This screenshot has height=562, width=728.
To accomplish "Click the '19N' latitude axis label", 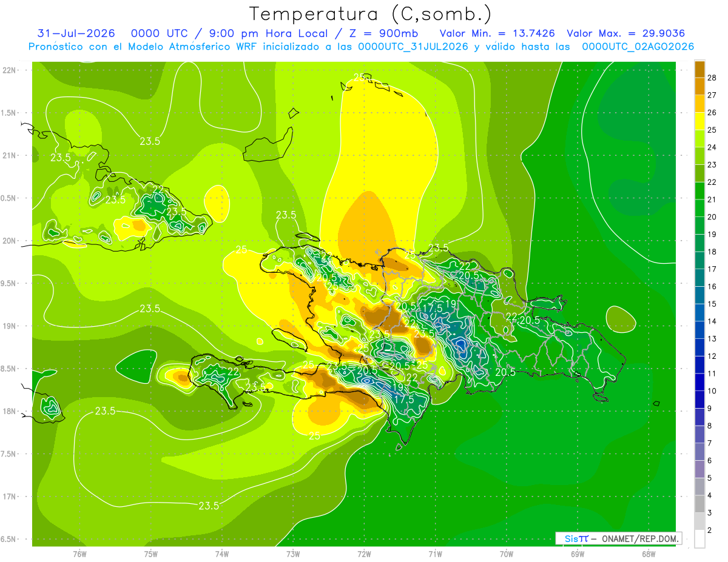I will pyautogui.click(x=10, y=326).
